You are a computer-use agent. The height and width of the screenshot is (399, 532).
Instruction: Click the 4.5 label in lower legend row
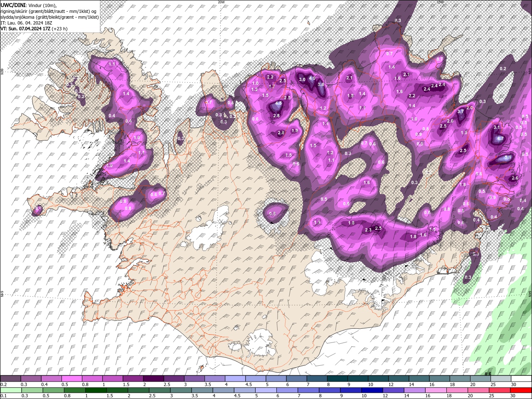[237, 396]
